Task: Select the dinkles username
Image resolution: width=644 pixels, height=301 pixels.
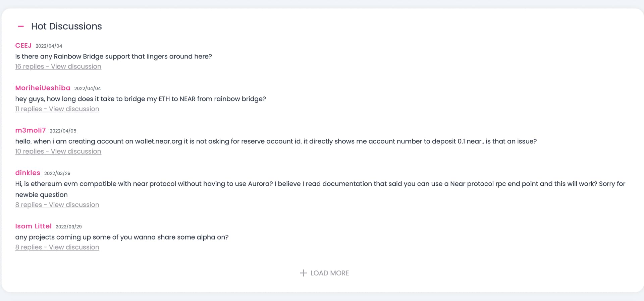Action: (28, 173)
